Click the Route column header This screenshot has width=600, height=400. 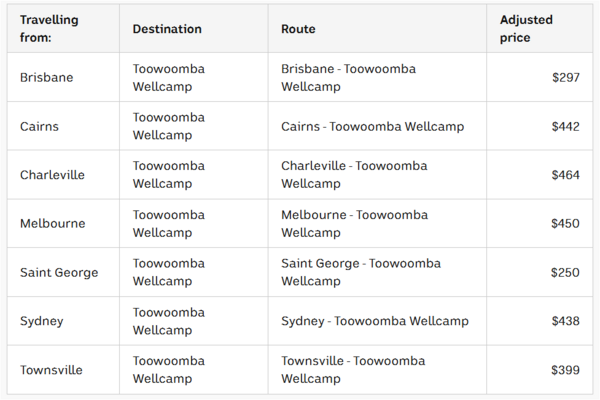coord(298,29)
